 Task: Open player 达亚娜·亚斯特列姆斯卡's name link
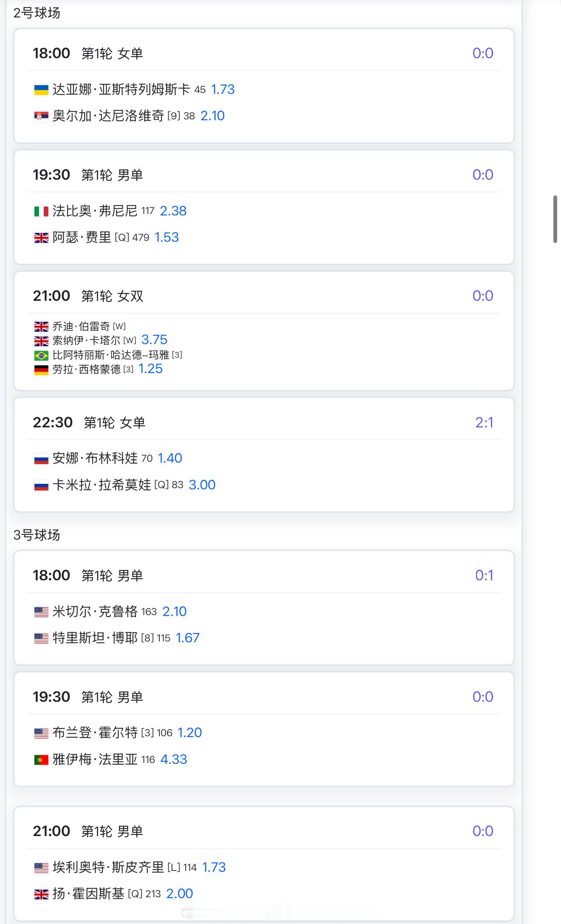coord(121,90)
